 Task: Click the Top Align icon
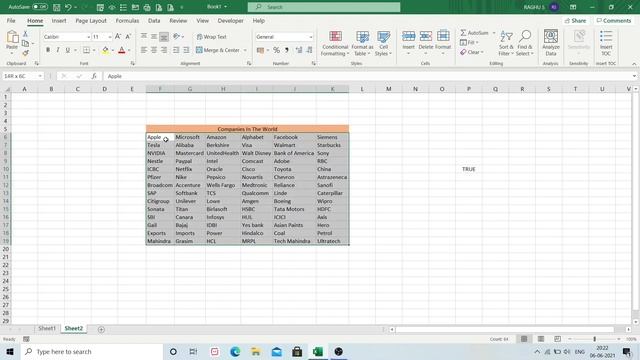(144, 37)
